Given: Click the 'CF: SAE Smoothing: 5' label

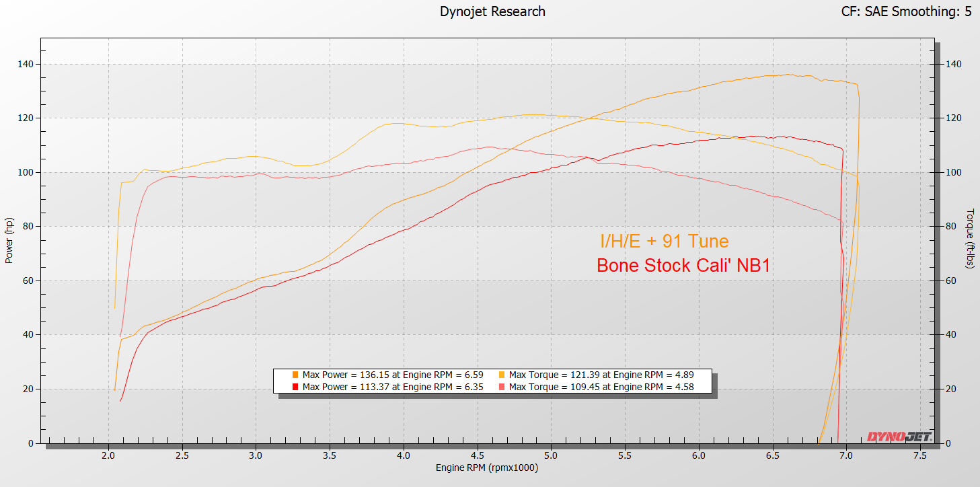Looking at the screenshot, I should coord(906,11).
